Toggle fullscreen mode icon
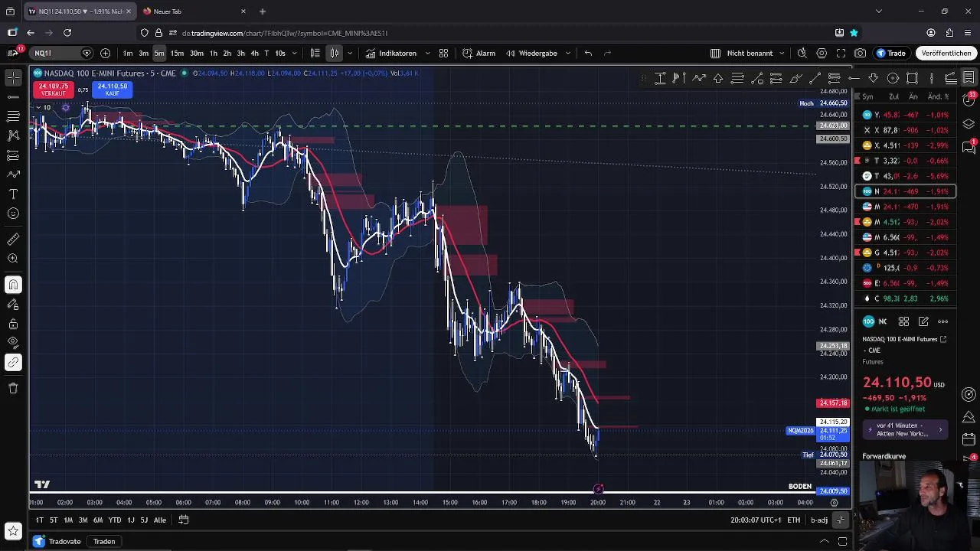Viewport: 980px width, 551px height. [x=841, y=53]
